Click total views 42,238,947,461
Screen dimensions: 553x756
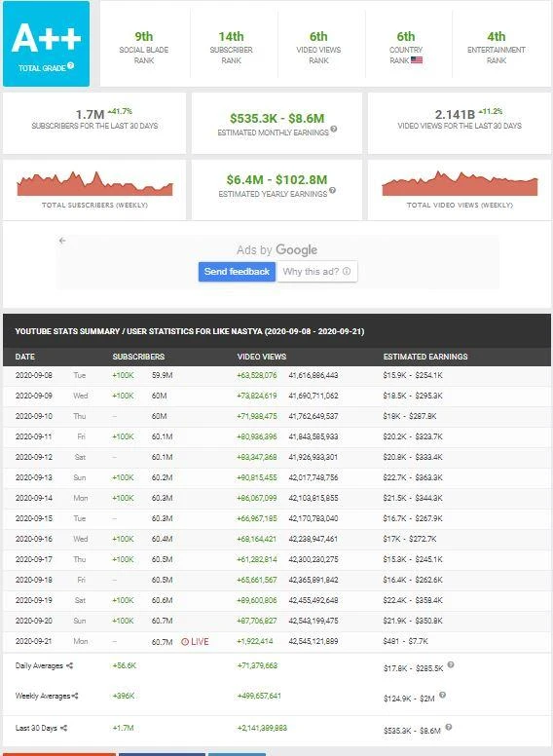tap(313, 539)
